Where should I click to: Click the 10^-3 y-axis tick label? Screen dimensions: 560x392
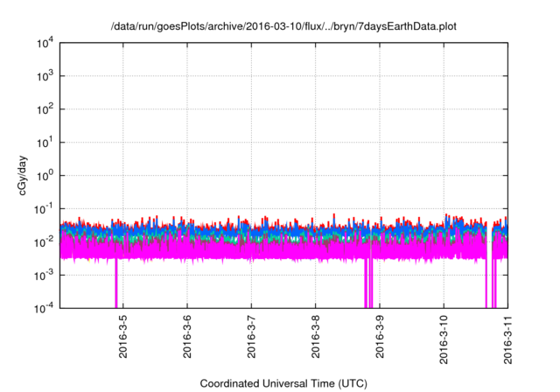pos(44,276)
